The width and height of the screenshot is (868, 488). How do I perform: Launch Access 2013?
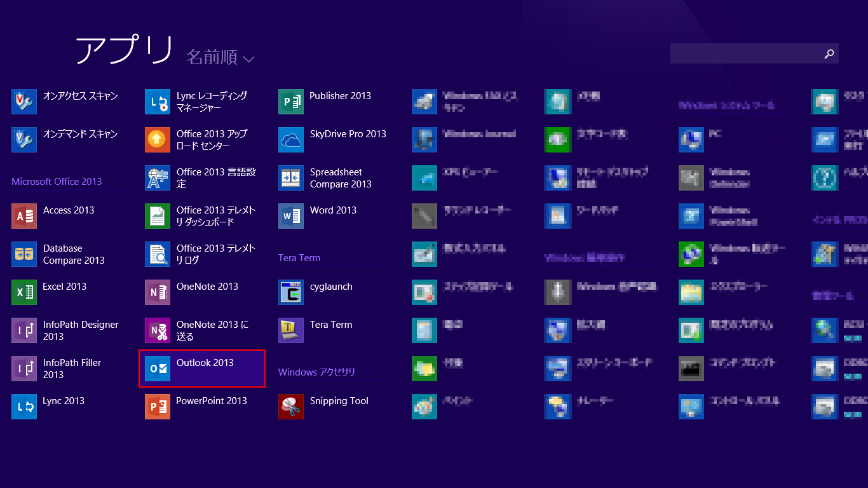[70, 216]
